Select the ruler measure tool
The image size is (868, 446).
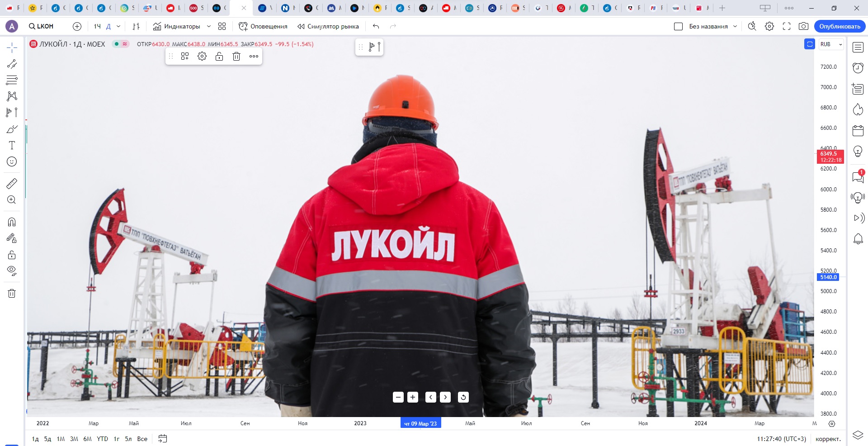click(x=12, y=183)
